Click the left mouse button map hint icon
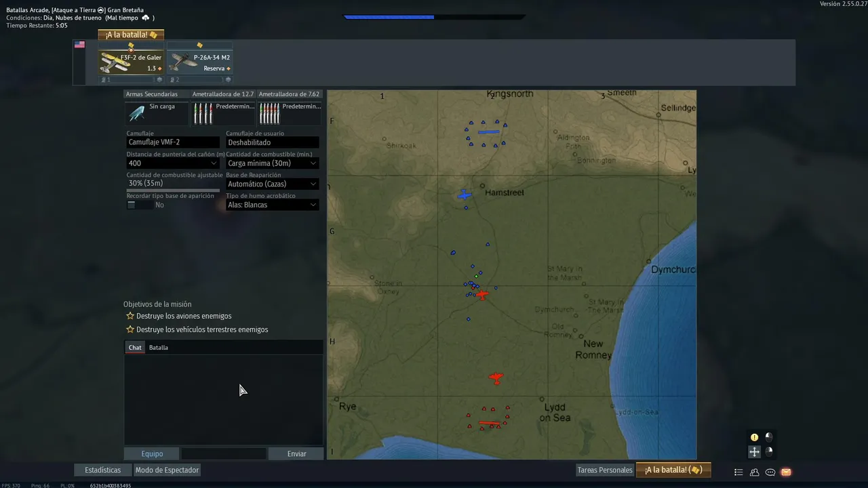The height and width of the screenshot is (488, 868). pos(768,436)
